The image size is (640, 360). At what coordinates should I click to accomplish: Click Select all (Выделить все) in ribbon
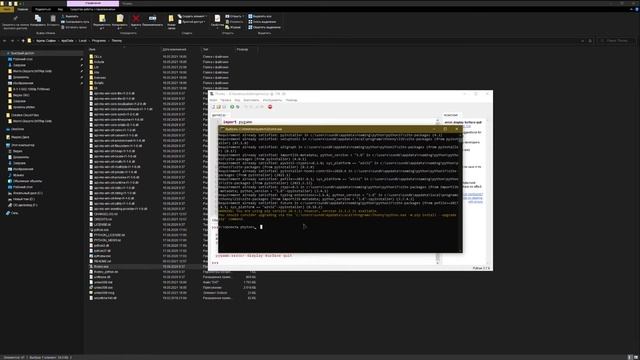pyautogui.click(x=260, y=16)
